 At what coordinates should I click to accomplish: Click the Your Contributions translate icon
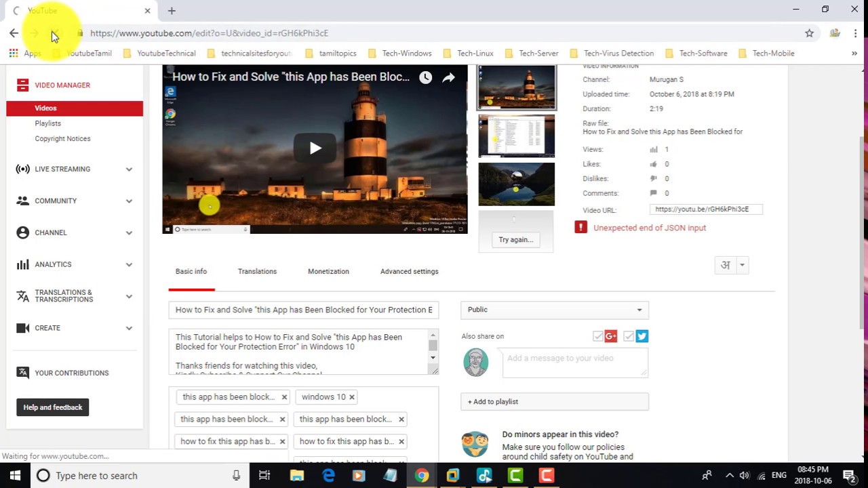click(x=23, y=373)
